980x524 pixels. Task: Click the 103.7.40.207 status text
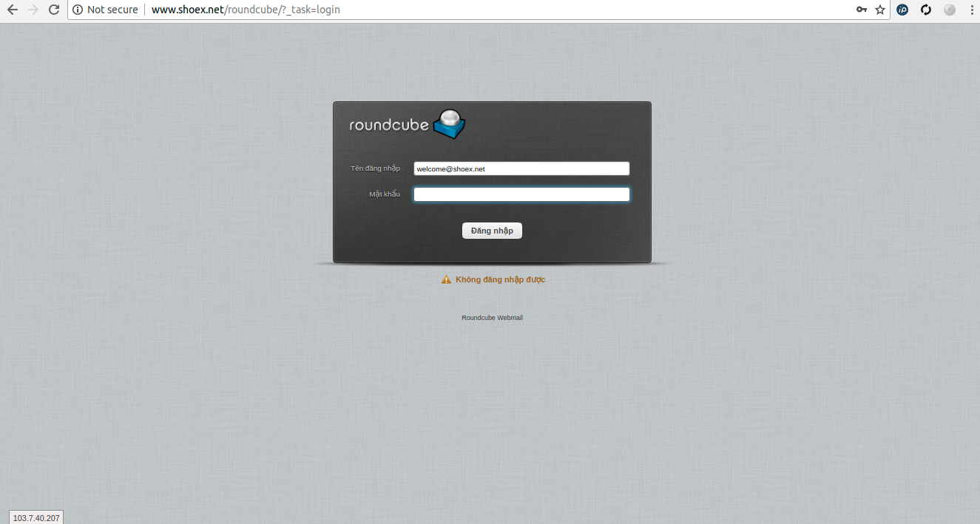tap(36, 517)
